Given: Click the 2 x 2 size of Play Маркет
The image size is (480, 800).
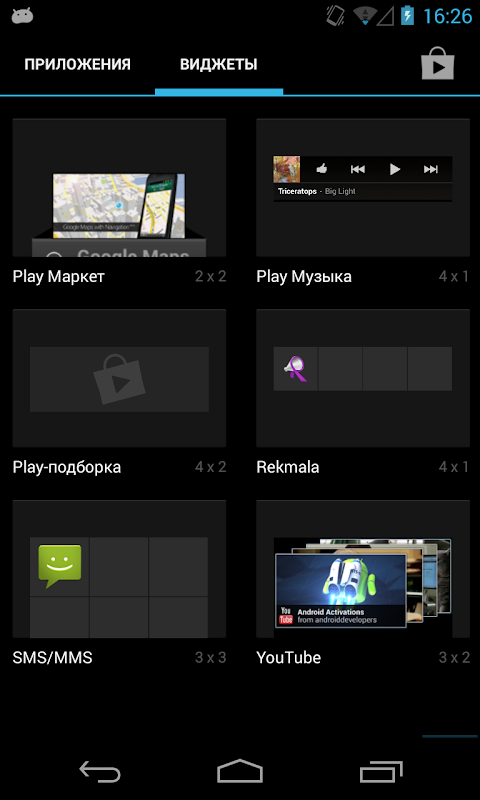Looking at the screenshot, I should [x=210, y=277].
